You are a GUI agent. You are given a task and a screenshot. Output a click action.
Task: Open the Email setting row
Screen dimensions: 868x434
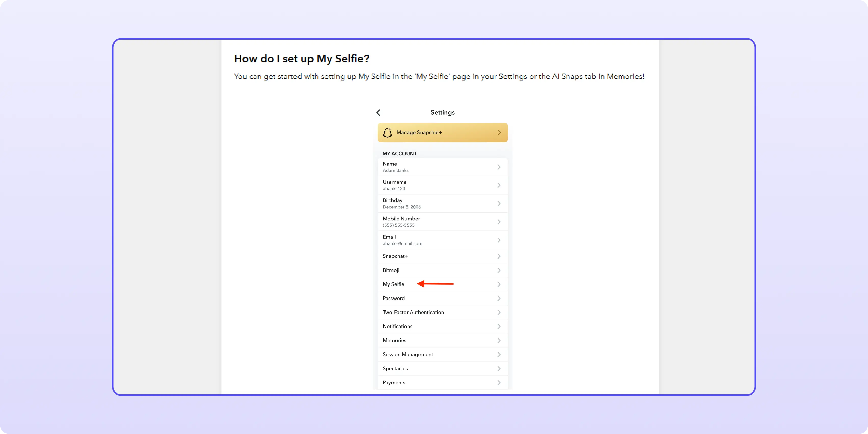(x=442, y=240)
